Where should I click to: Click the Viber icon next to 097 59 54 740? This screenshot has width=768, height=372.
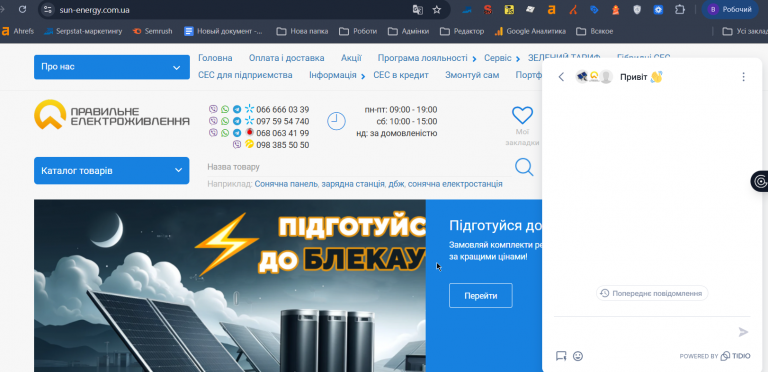[213, 121]
